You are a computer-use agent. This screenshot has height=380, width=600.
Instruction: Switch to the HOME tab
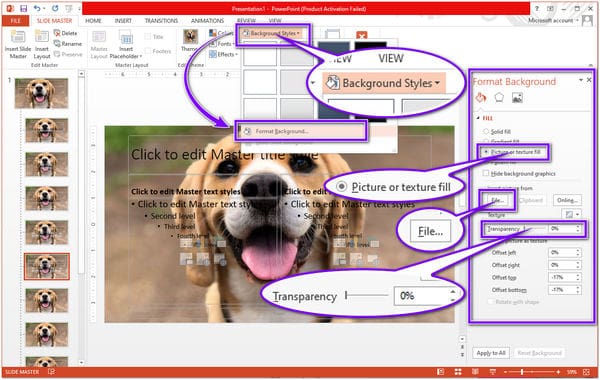click(x=93, y=21)
